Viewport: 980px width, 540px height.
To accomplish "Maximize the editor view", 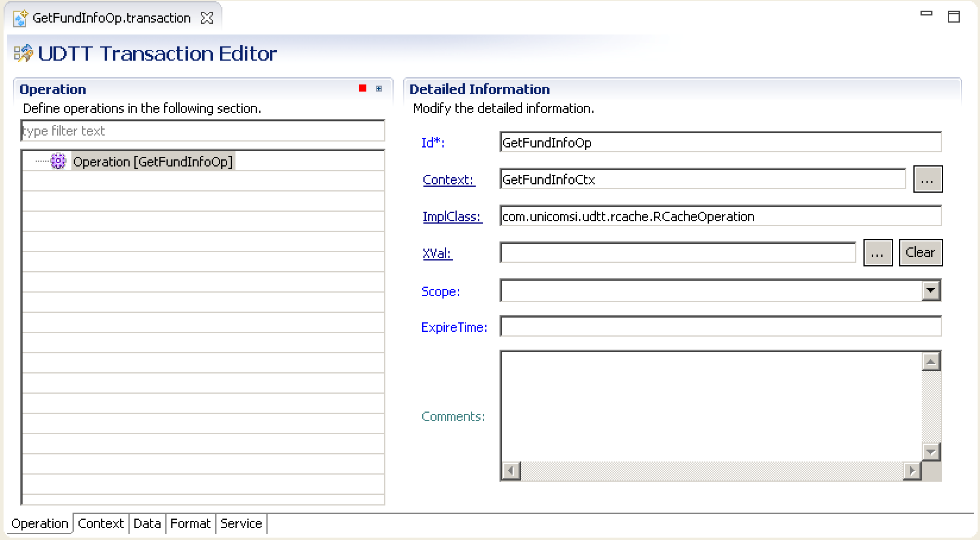I will pos(954,17).
